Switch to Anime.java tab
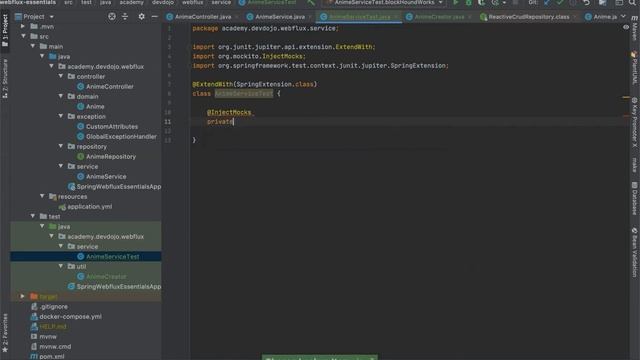 (x=601, y=17)
